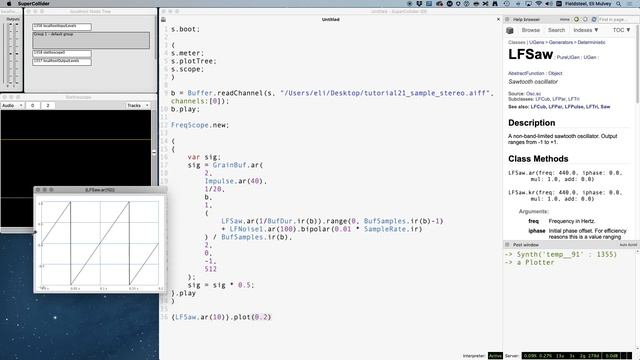Click on the s.boot; line
The width and height of the screenshot is (640, 360).
click(x=185, y=29)
